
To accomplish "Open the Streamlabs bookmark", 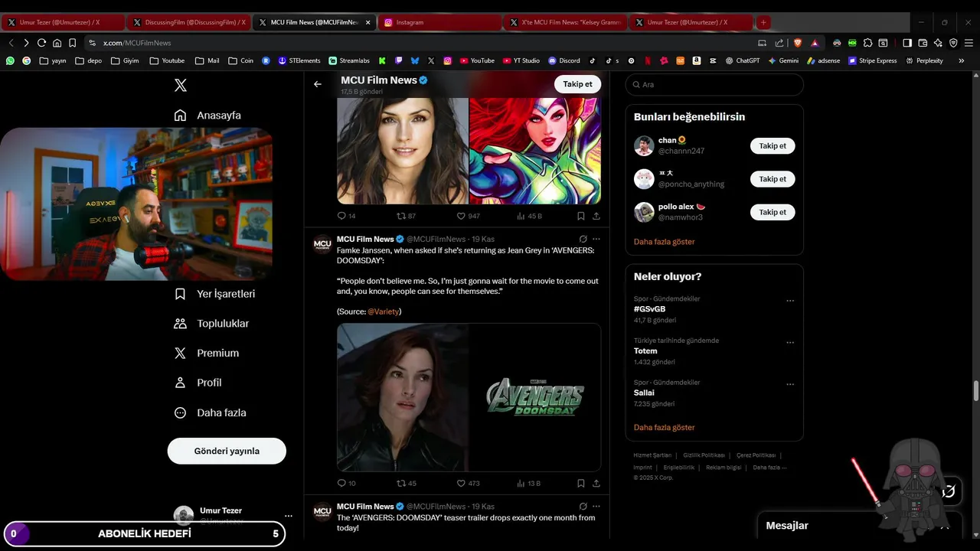I will 349,60.
